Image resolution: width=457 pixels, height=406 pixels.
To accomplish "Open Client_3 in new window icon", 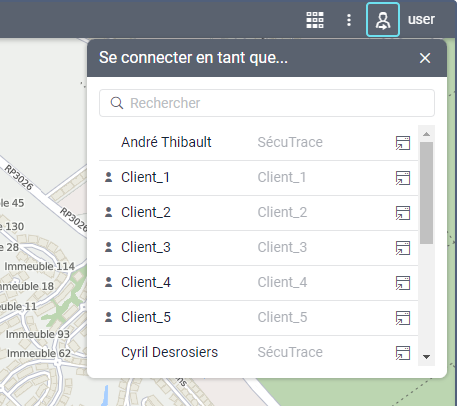I will [x=403, y=248].
